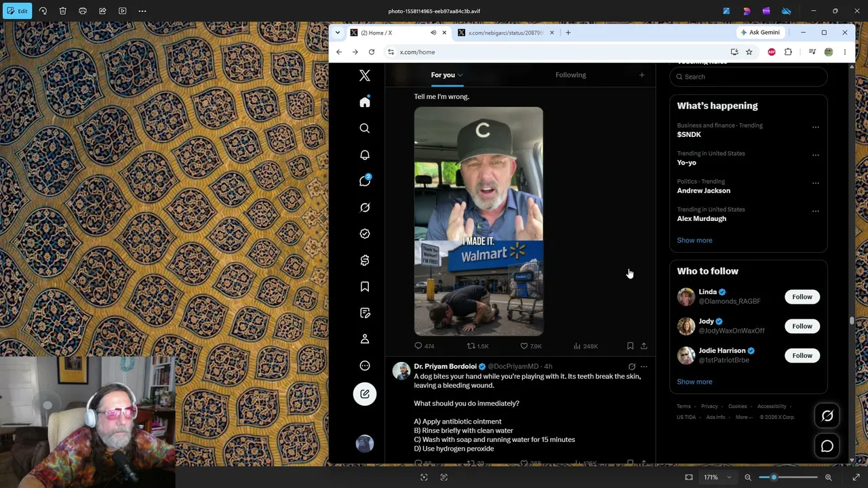
Task: Open options for Alex Murdaugh trend
Action: [x=816, y=211]
